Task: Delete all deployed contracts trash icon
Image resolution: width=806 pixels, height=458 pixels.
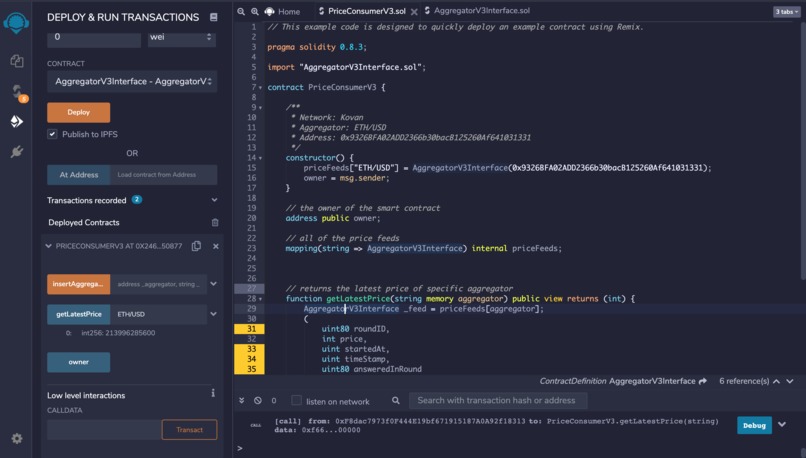Action: pyautogui.click(x=215, y=223)
